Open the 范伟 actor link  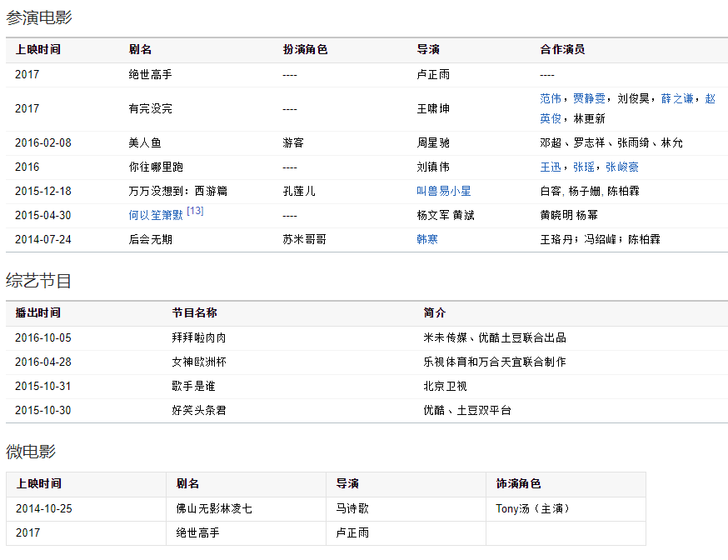tap(551, 98)
